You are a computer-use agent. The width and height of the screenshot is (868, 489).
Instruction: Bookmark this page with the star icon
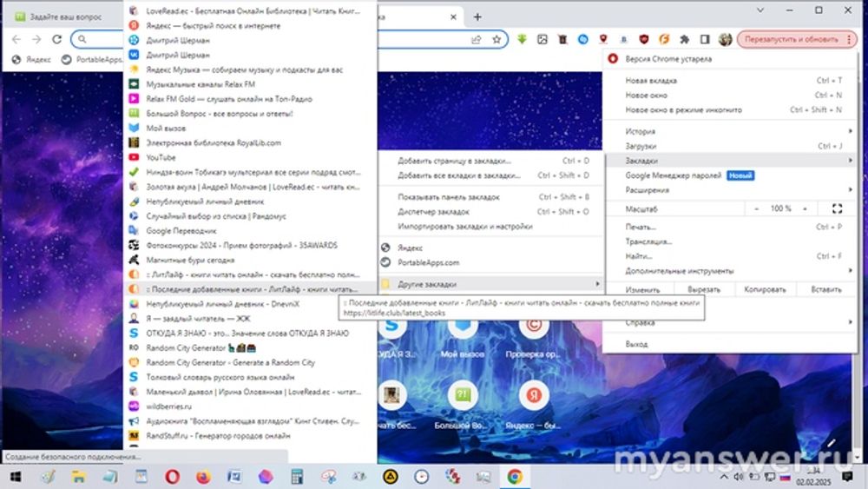pos(496,39)
